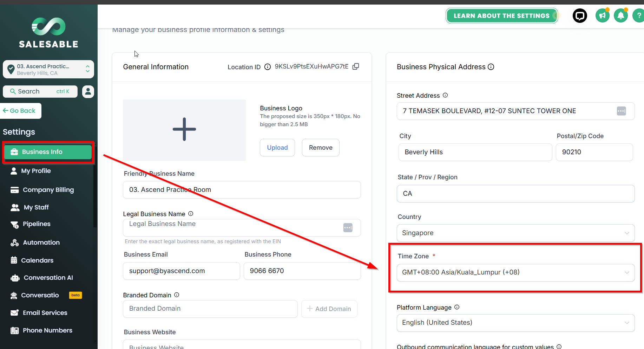Click the Branded Domain info icon
The image size is (644, 349).
tap(177, 295)
